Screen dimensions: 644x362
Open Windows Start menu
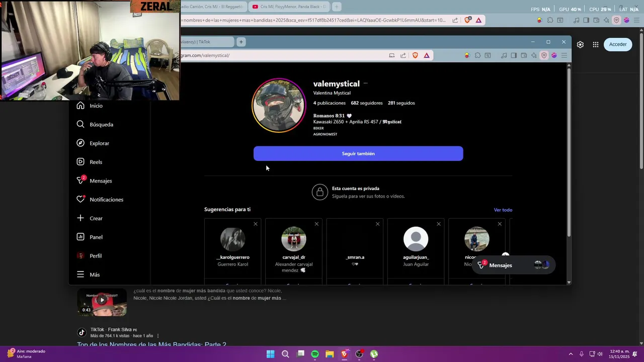click(x=270, y=354)
